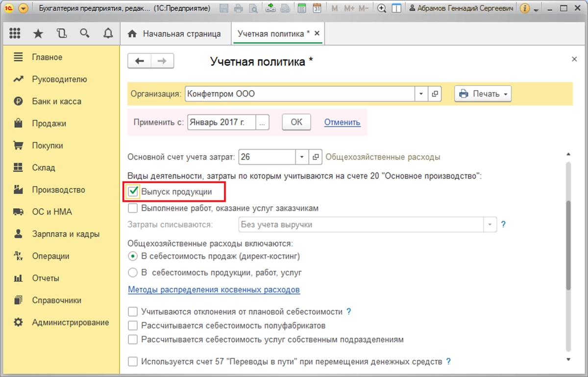This screenshot has height=377, width=588.
Task: Open Склад section
Action: point(44,168)
